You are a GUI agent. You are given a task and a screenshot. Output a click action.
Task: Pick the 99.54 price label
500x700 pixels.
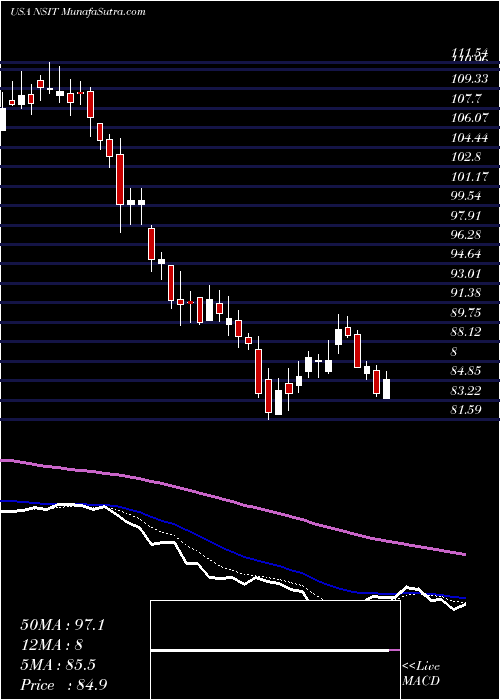tap(467, 196)
